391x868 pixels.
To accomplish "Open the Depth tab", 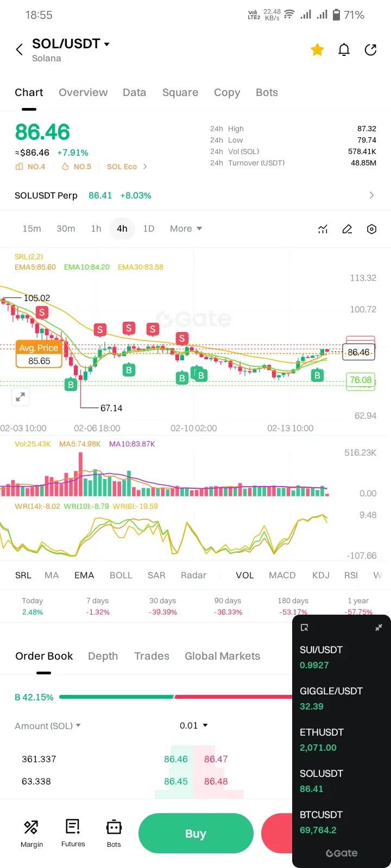I will click(103, 656).
